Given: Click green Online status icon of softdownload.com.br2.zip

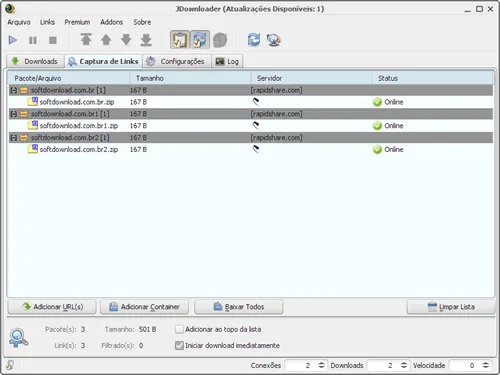Looking at the screenshot, I should [377, 149].
